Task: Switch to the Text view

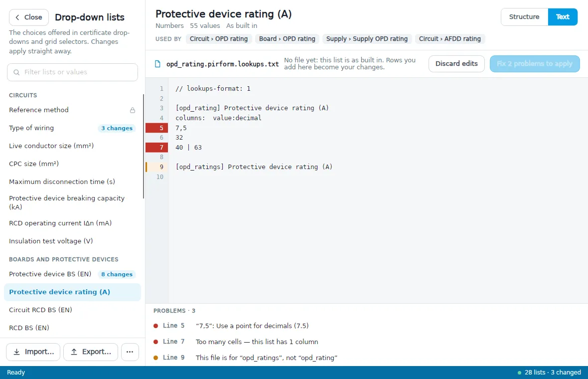Action: pyautogui.click(x=563, y=17)
